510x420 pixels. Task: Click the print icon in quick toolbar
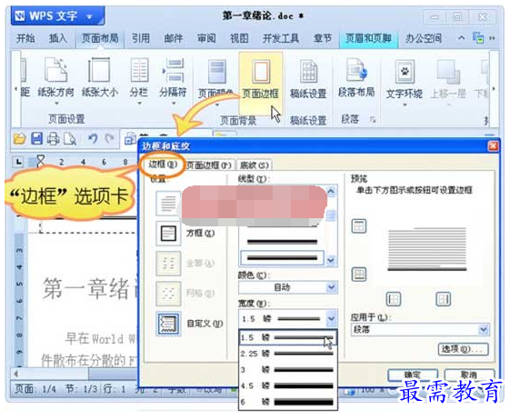(x=54, y=139)
